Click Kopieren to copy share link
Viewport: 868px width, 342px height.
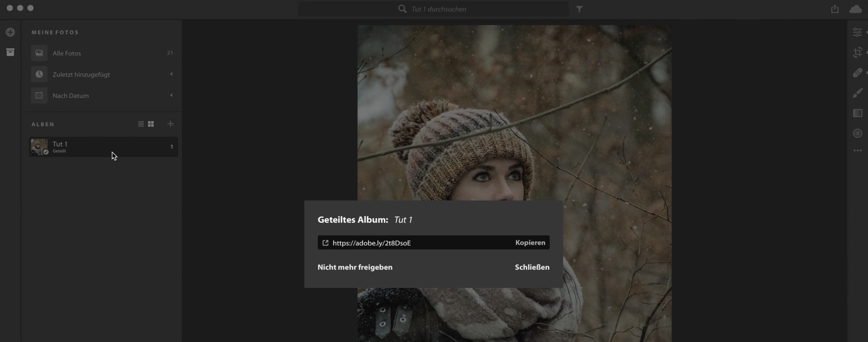pyautogui.click(x=530, y=243)
